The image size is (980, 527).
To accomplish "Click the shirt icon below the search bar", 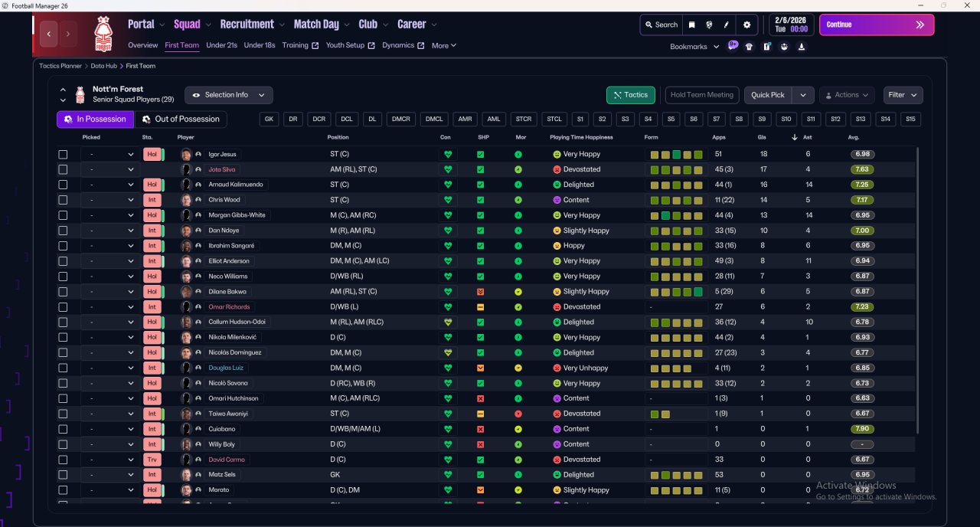I will pyautogui.click(x=749, y=47).
